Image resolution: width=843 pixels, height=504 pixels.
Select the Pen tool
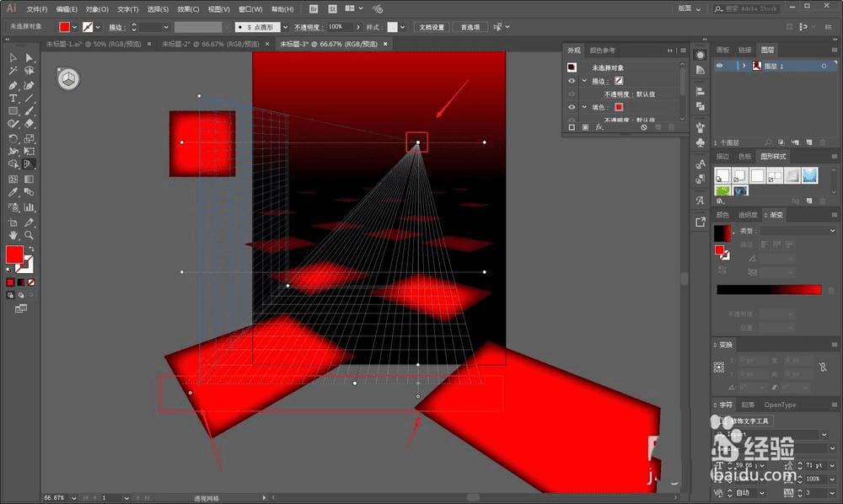coord(13,85)
